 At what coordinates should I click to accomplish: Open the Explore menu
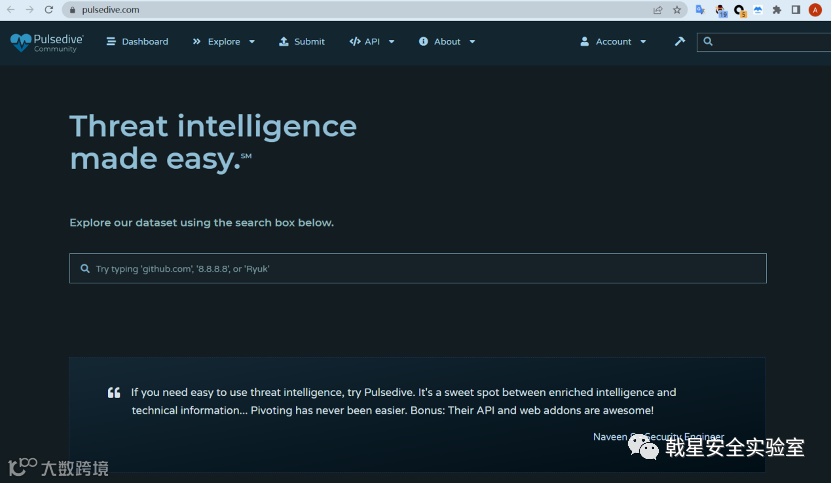pos(223,41)
